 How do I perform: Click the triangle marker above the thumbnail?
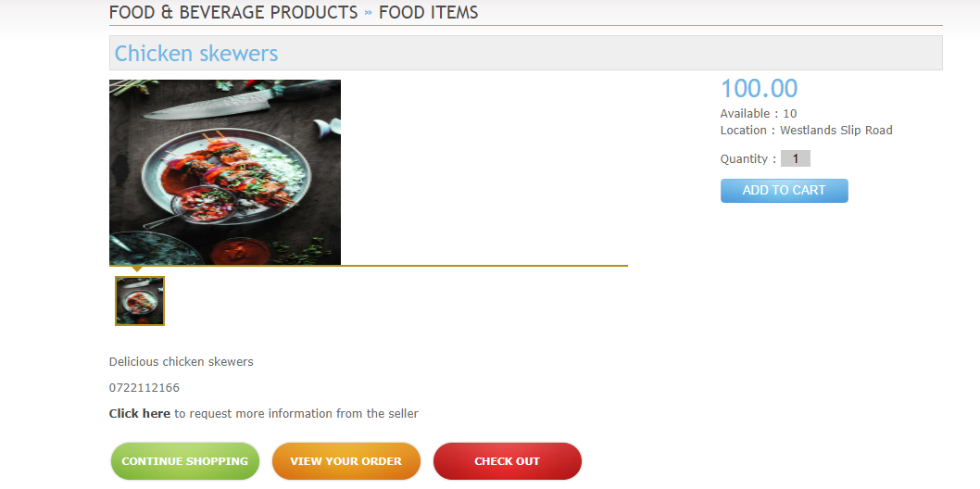click(137, 270)
